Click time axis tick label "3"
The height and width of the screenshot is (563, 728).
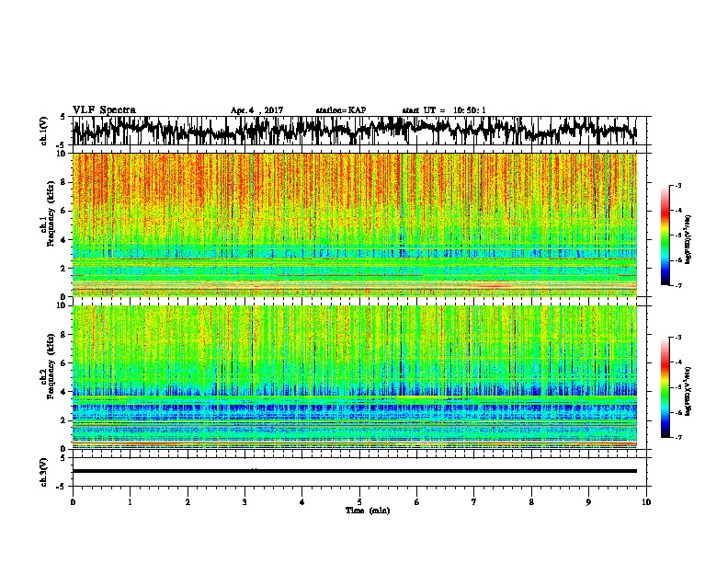point(245,502)
